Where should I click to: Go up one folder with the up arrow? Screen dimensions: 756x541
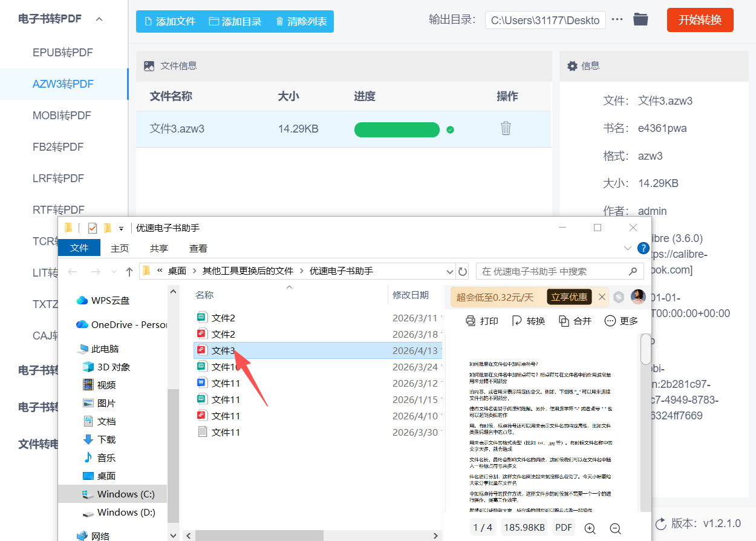point(129,272)
